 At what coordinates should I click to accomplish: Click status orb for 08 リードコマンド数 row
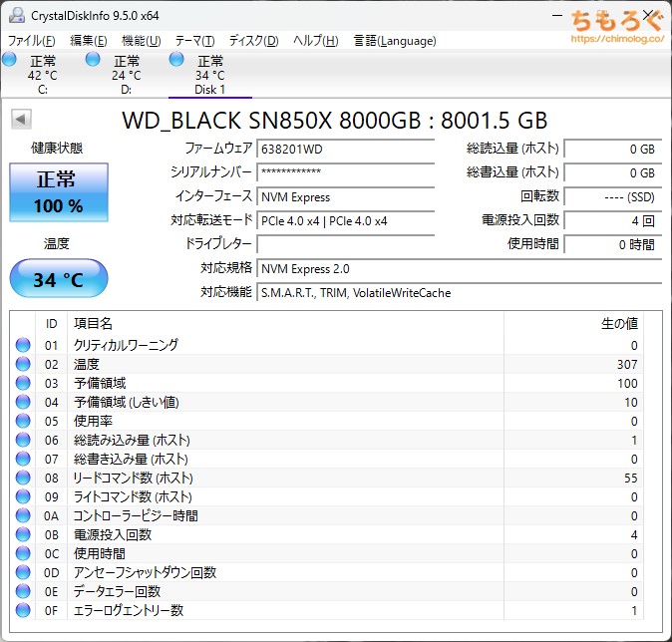click(x=23, y=478)
